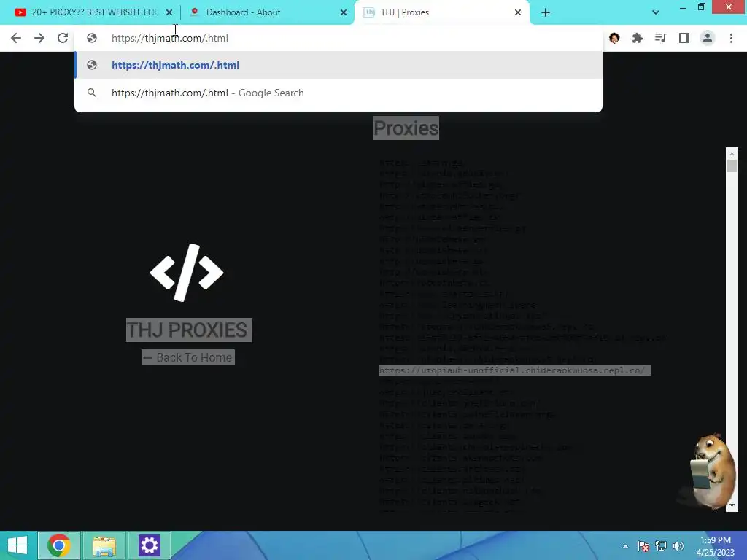Click the address bar URL text
This screenshot has height=560, width=747.
(169, 38)
